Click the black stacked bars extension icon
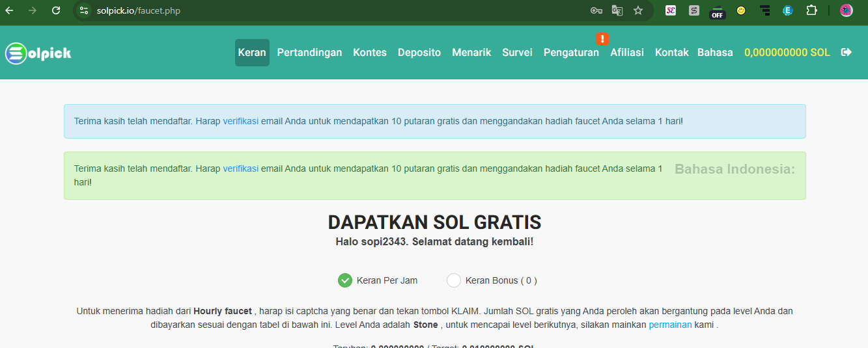The width and height of the screenshot is (868, 348). click(765, 10)
